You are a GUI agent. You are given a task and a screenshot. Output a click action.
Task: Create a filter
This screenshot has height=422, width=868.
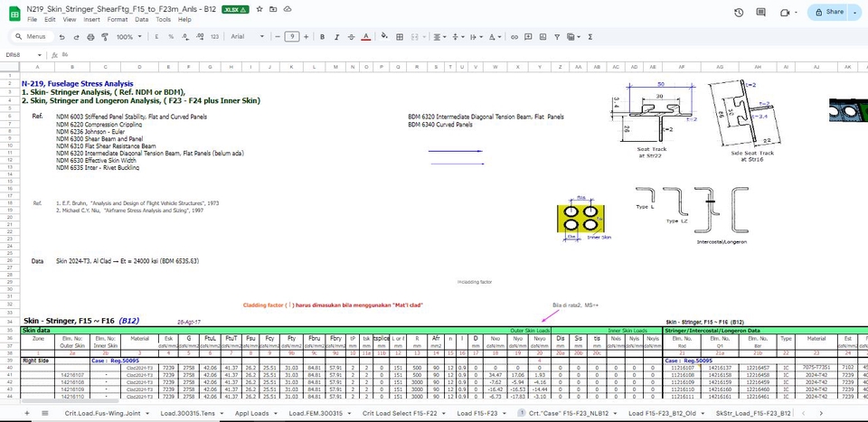click(557, 37)
